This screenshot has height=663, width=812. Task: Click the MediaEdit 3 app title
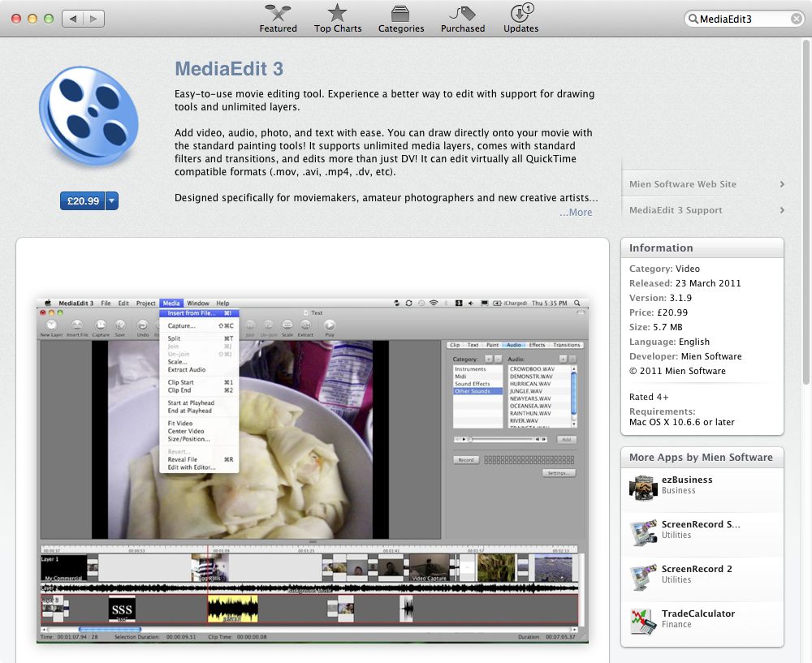229,69
